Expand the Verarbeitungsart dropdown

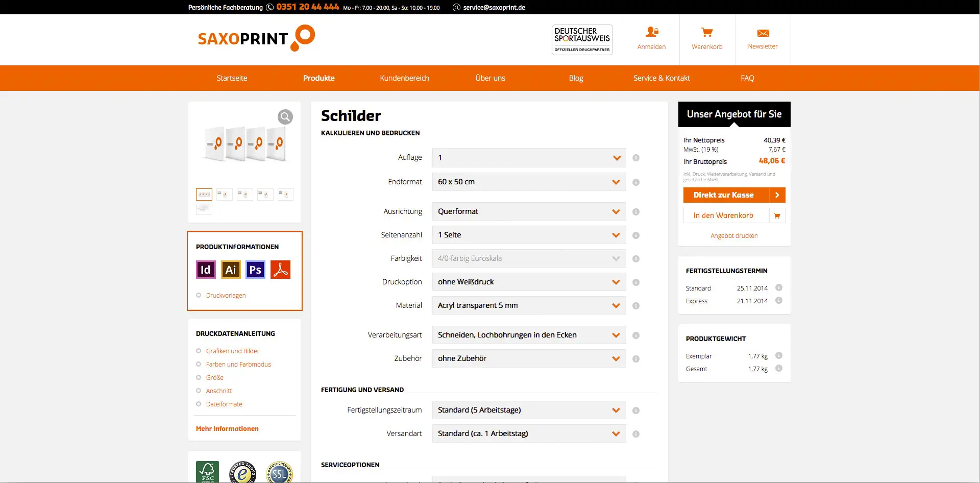pos(529,335)
